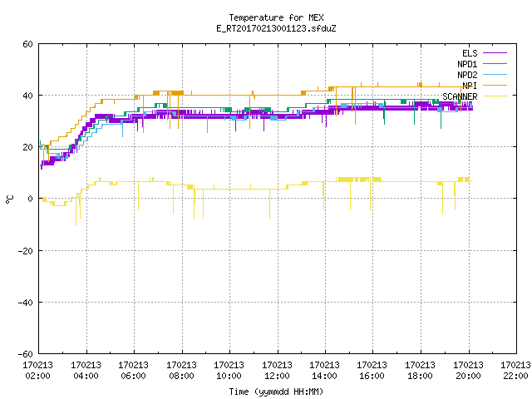Click the x-axis label 170213 20:00
532x399 pixels.
pos(469,371)
